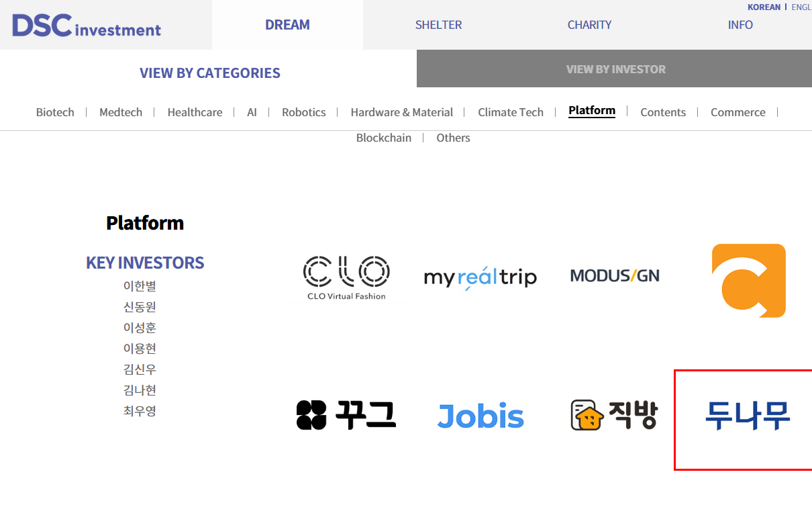Viewport: 812px width, 505px height.
Task: Select the Platform category
Action: coord(592,110)
